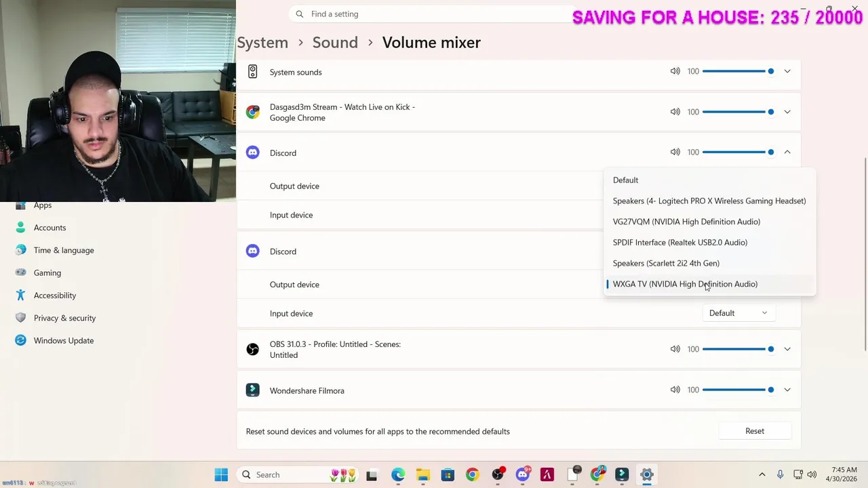This screenshot has height=488, width=868.
Task: Open Wondershare Filmora from the taskbar
Action: 622,475
